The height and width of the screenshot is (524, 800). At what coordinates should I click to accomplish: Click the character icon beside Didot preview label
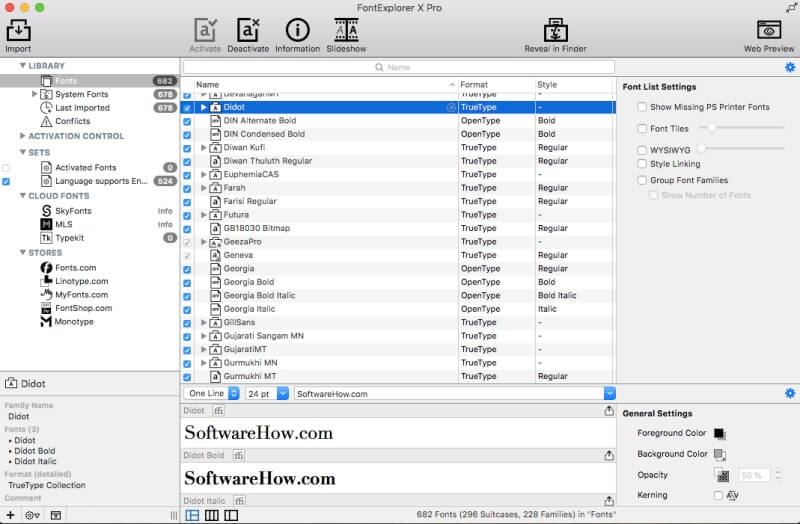tap(219, 410)
